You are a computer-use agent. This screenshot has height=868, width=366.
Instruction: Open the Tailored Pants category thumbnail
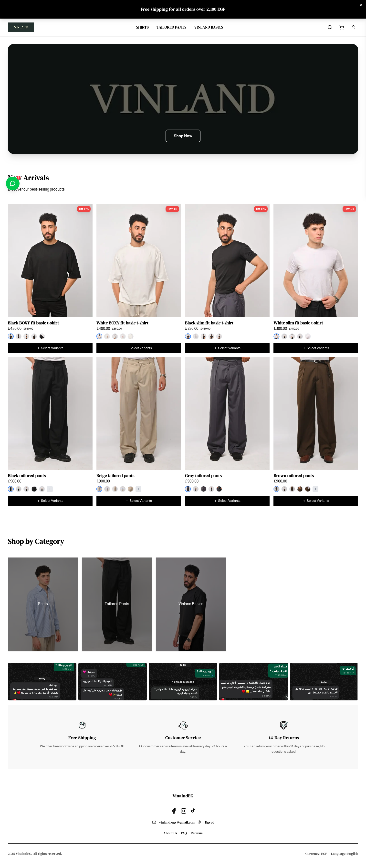[x=117, y=604]
